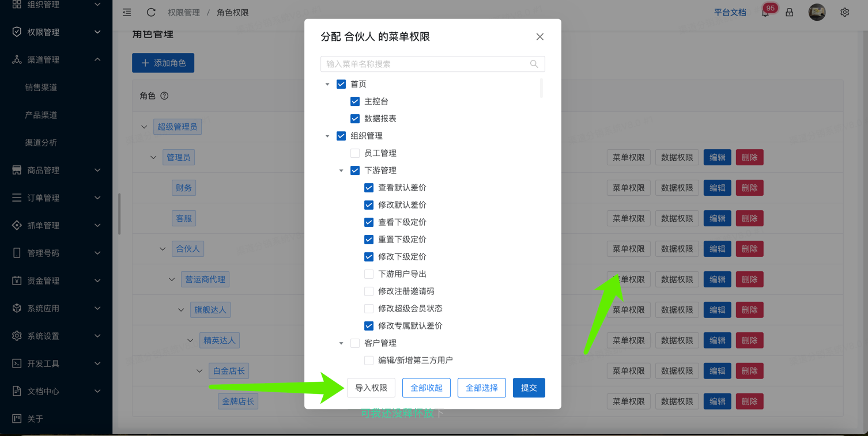Open the settings gear icon top right

tap(844, 12)
